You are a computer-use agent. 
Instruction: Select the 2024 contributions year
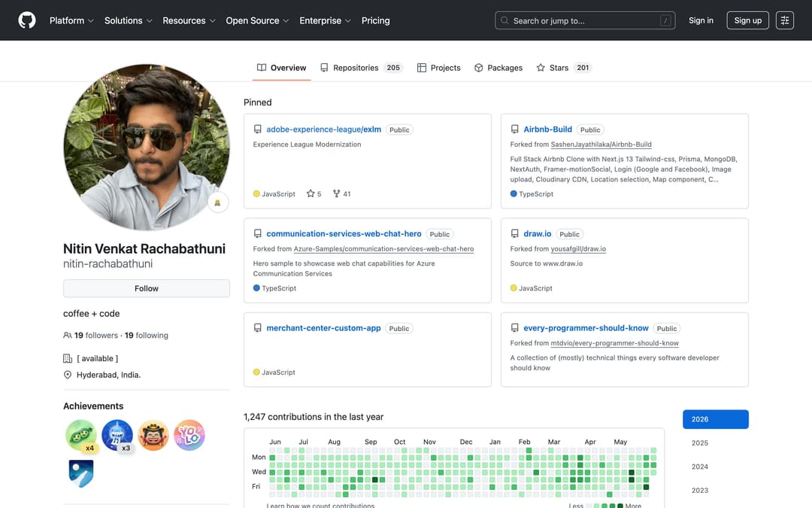[715, 467]
